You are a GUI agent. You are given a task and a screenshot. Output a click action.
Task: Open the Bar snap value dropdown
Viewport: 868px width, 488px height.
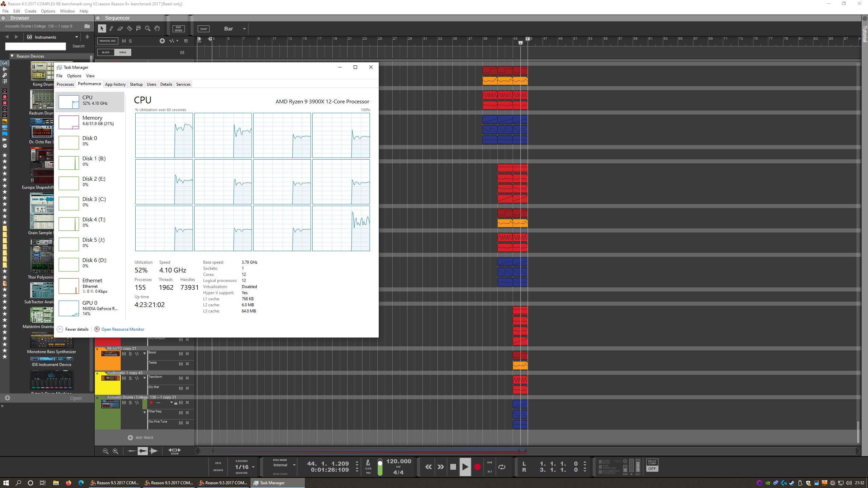[244, 29]
